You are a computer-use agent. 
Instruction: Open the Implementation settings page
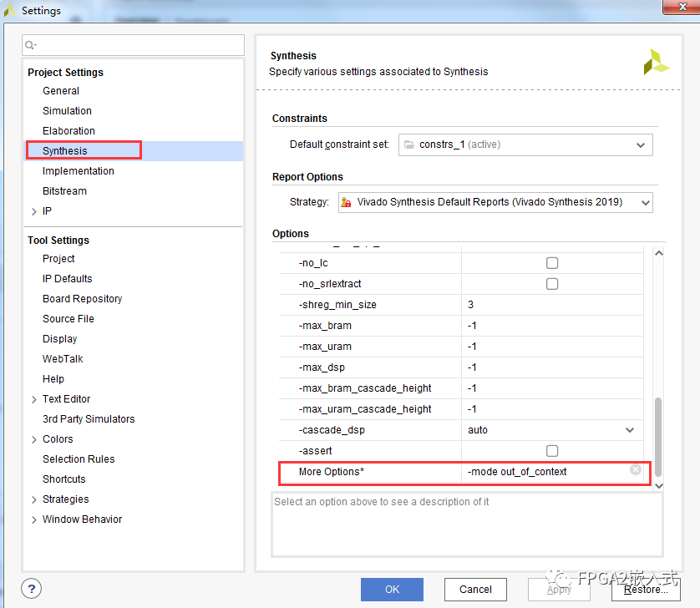click(79, 171)
